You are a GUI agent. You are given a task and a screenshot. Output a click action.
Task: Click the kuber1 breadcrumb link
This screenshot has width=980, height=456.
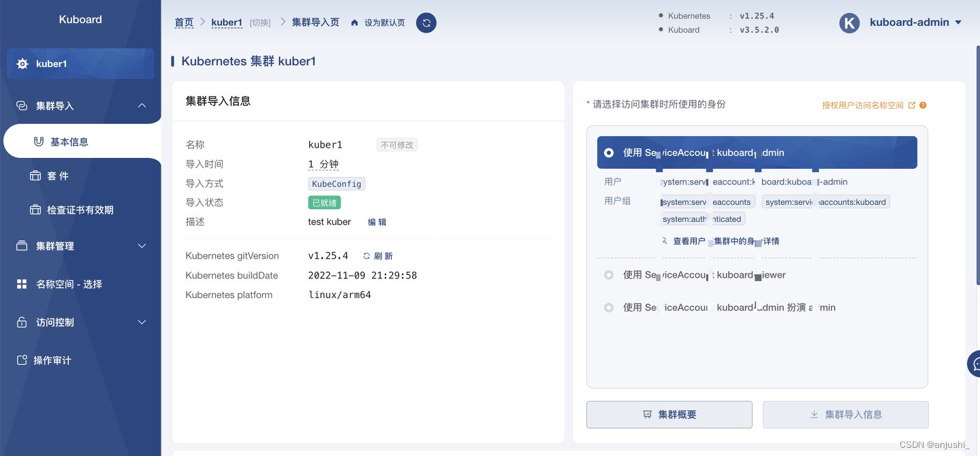227,22
